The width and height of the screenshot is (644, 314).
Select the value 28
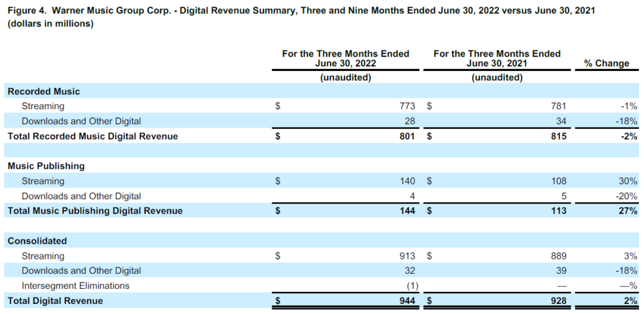tap(411, 121)
